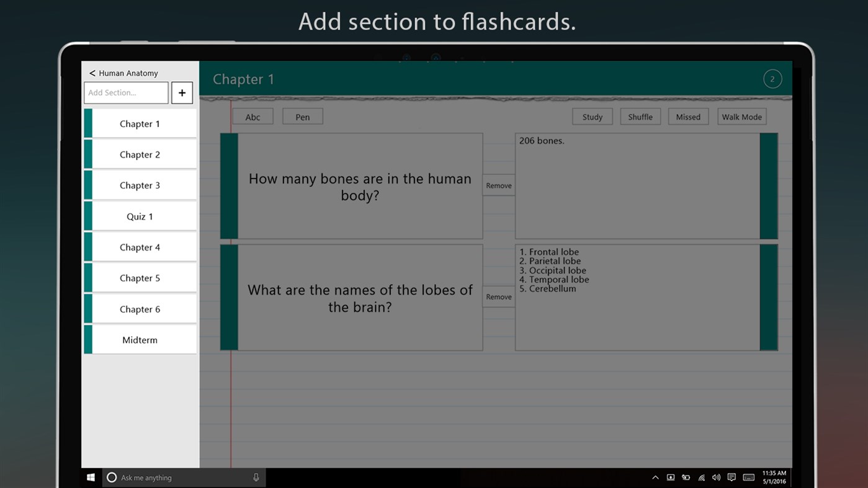Enable Walk Mode for flashcards
Image resolution: width=868 pixels, height=488 pixels.
click(x=741, y=116)
